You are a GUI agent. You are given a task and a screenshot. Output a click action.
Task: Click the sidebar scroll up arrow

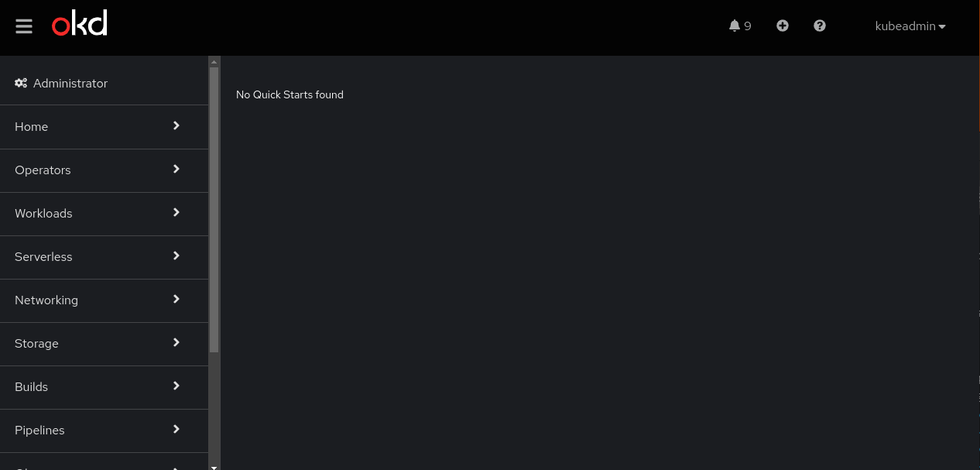[214, 61]
